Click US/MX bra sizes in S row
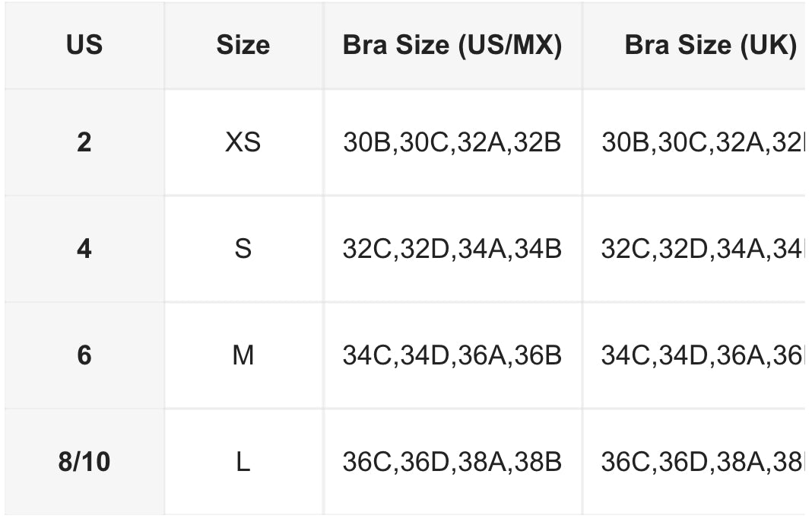 pos(452,249)
